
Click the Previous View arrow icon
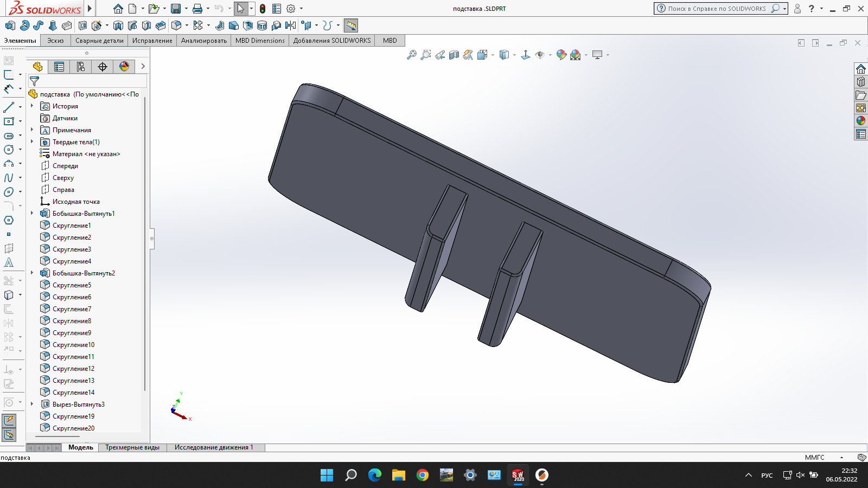pos(439,55)
